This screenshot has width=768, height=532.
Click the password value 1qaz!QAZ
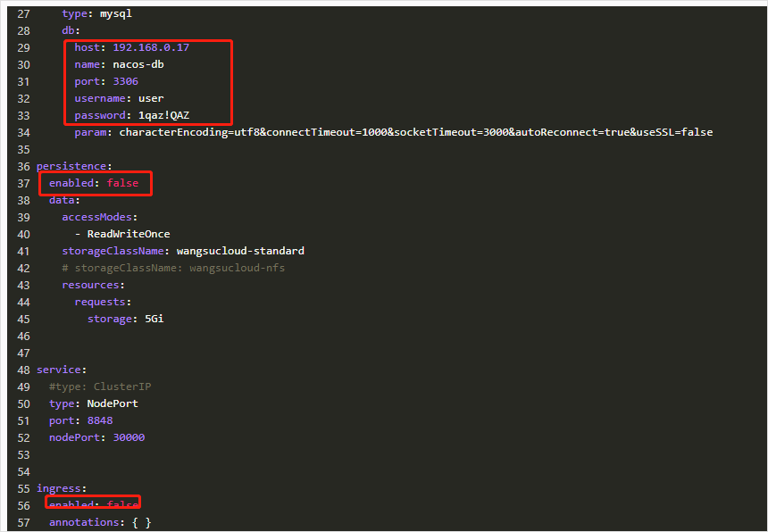click(x=163, y=115)
